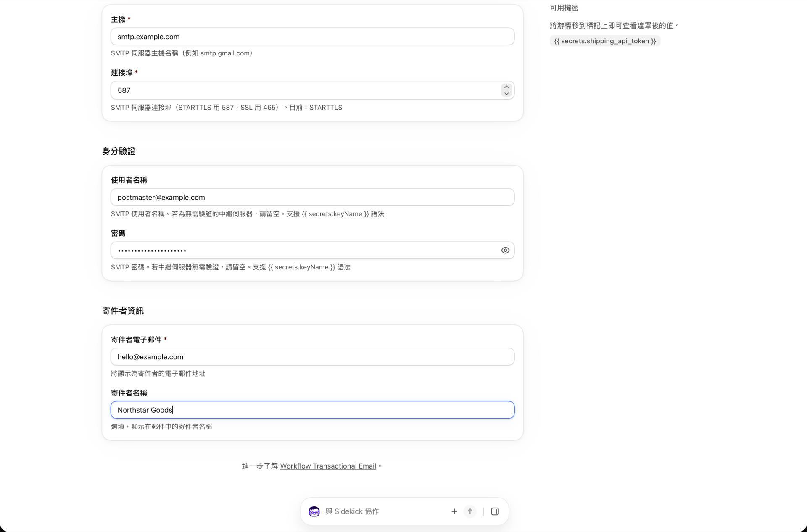
Task: Click the 主機 field label
Action: point(118,19)
